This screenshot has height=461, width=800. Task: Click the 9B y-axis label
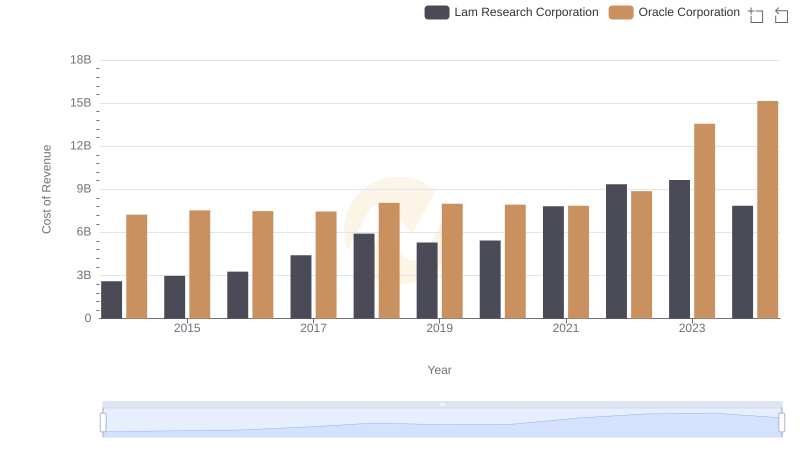pyautogui.click(x=84, y=189)
